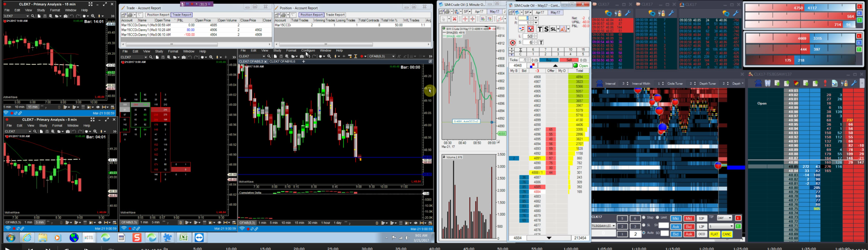Image resolution: width=868 pixels, height=250 pixels.
Task: Click the yellow CANC button
Action: pyautogui.click(x=727, y=234)
